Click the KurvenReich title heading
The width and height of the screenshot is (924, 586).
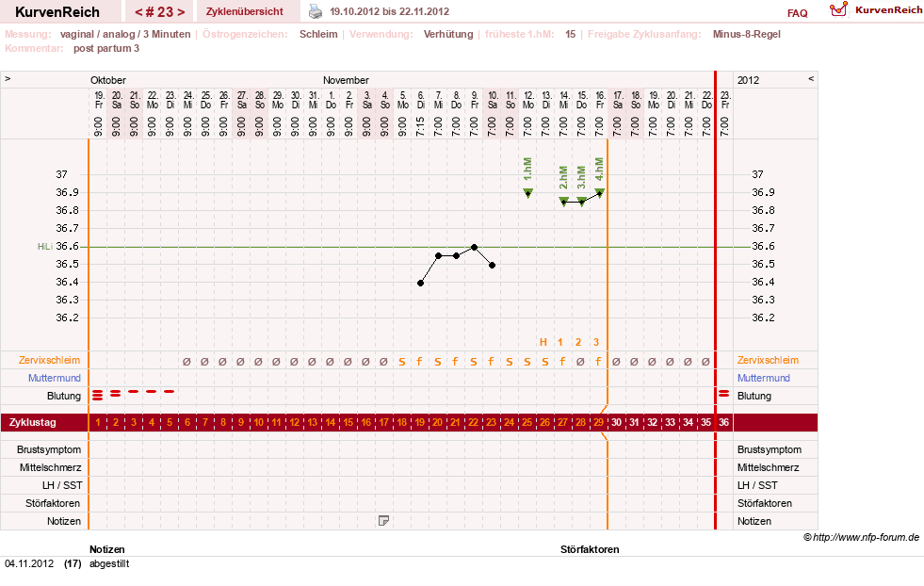click(57, 12)
